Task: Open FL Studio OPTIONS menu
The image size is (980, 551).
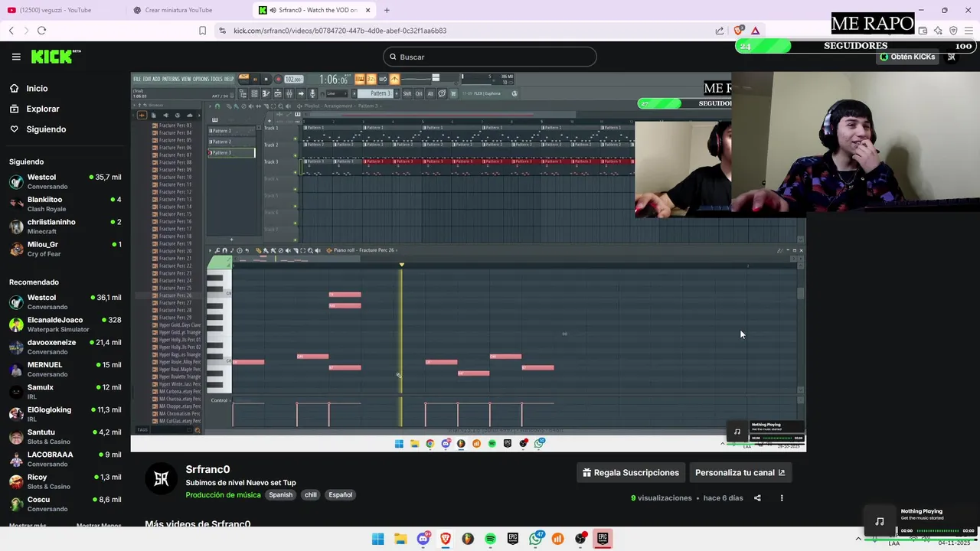Action: tap(201, 79)
